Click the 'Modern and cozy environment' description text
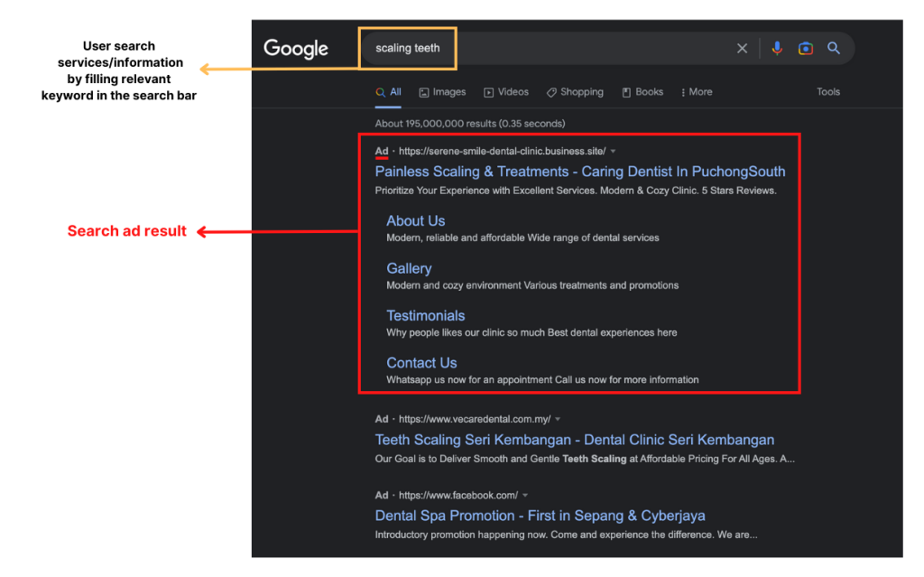 pos(532,285)
